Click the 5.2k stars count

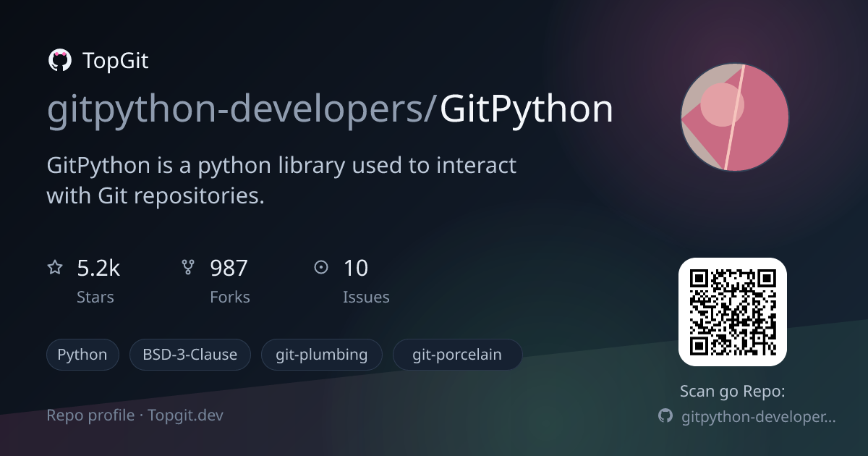[98, 269]
